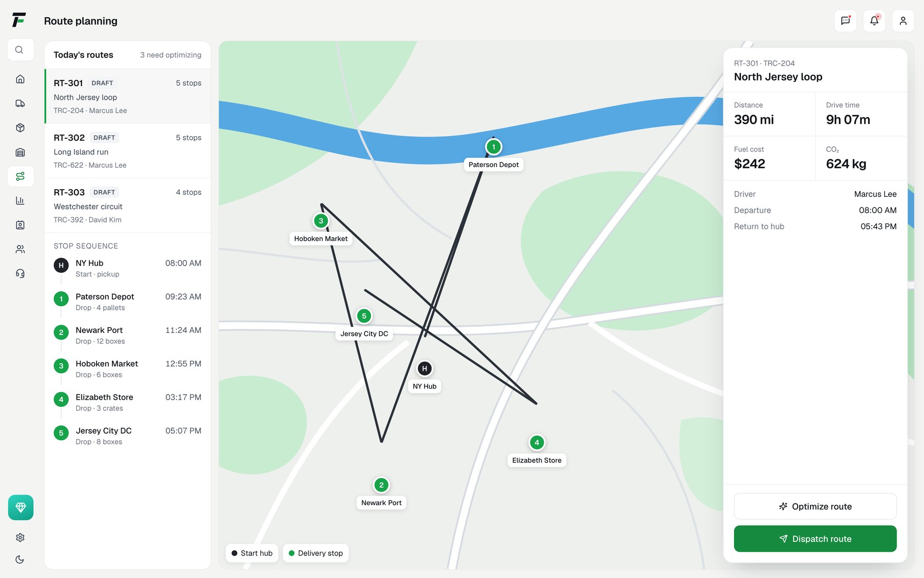The image size is (924, 578).
Task: Click the 'RT-301 · TRC-204' panel subtitle
Action: (764, 63)
